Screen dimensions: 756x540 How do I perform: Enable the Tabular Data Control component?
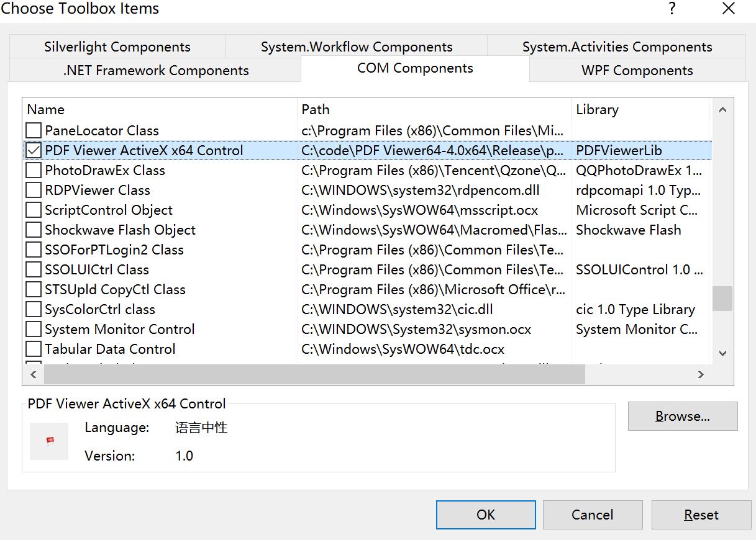coord(34,349)
